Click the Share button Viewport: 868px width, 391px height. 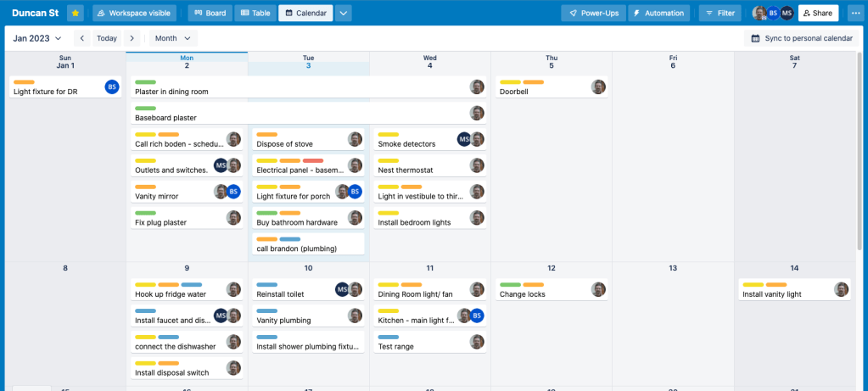(x=818, y=13)
